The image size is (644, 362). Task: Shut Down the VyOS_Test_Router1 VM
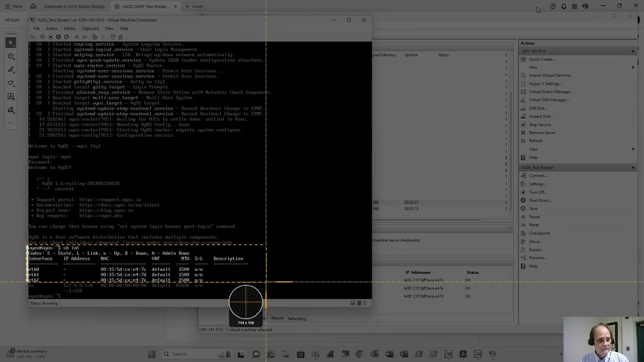coord(540,200)
